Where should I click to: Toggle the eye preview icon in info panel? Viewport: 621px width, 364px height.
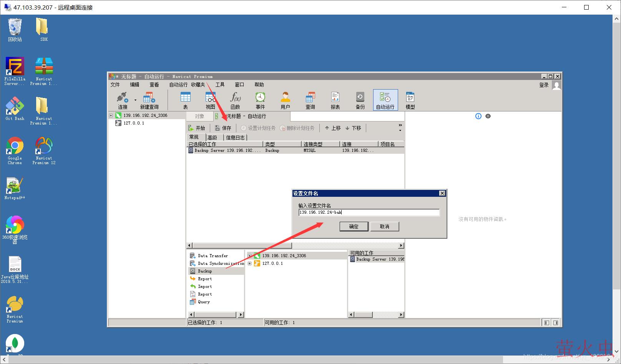point(488,116)
